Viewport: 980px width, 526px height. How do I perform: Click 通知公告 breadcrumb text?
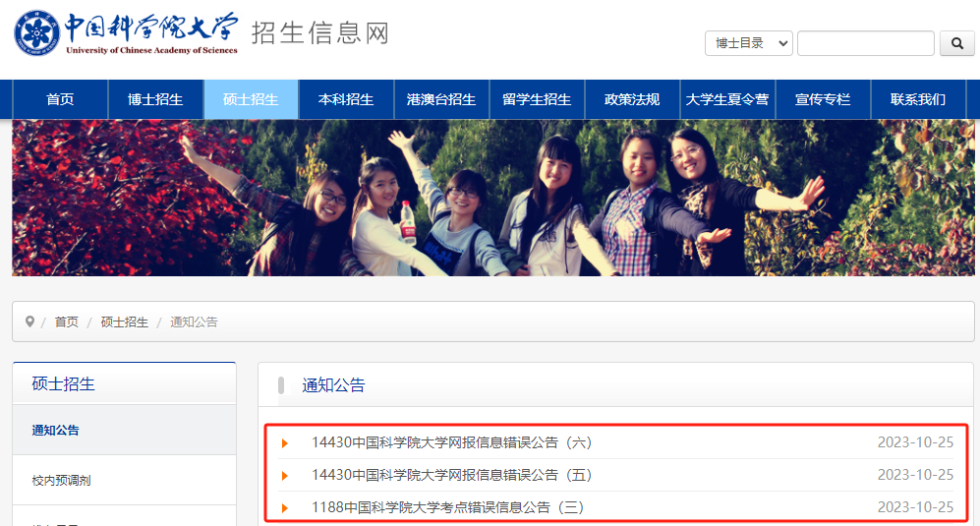(194, 322)
